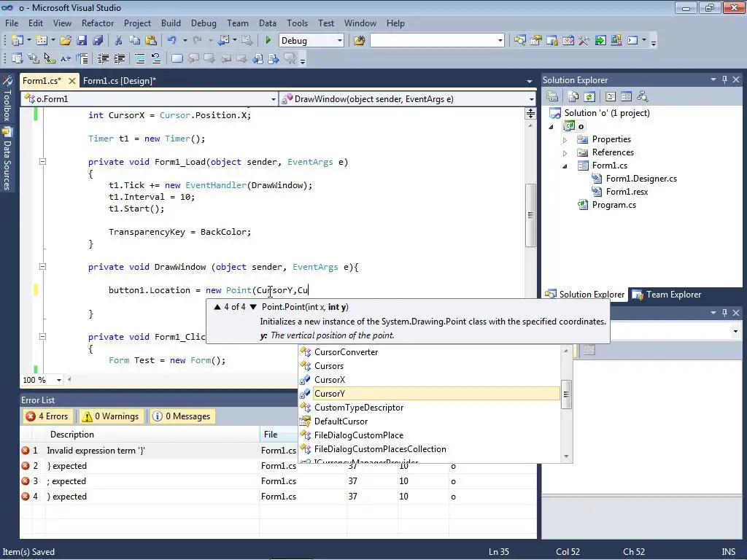Start debugging with the green play icon
The width and height of the screenshot is (747, 560).
click(268, 41)
